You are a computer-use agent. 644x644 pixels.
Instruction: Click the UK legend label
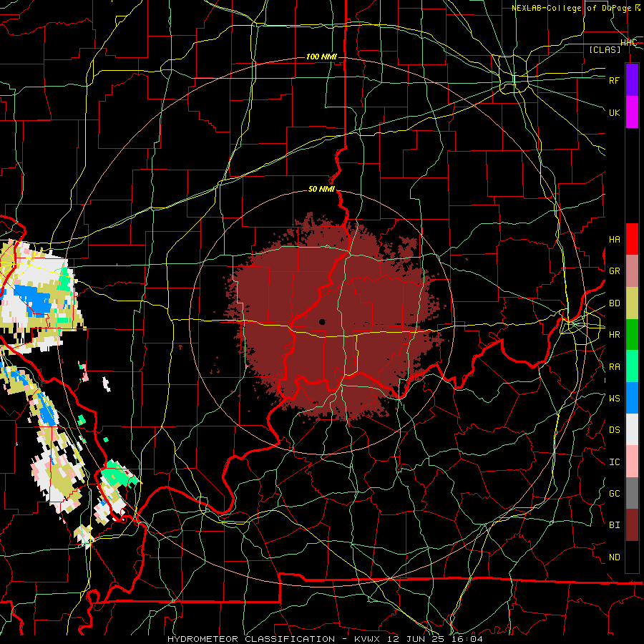point(614,112)
